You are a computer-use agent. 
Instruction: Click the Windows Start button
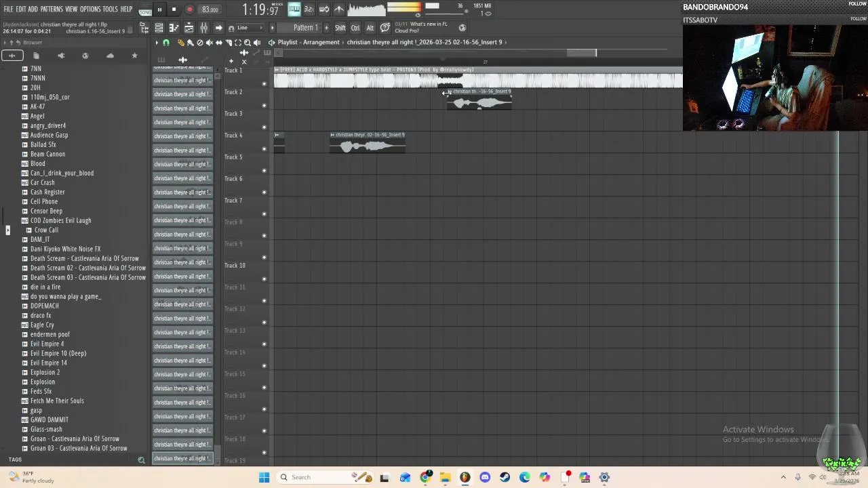pos(264,477)
